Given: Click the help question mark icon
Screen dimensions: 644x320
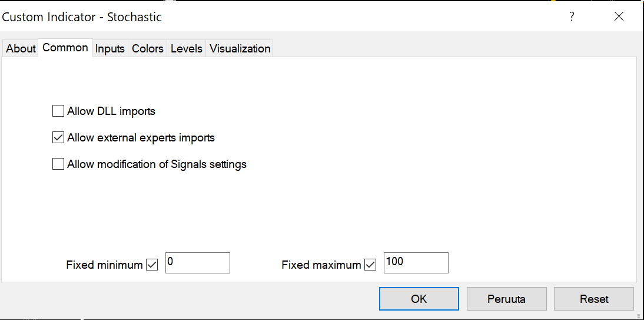Looking at the screenshot, I should pos(571,17).
